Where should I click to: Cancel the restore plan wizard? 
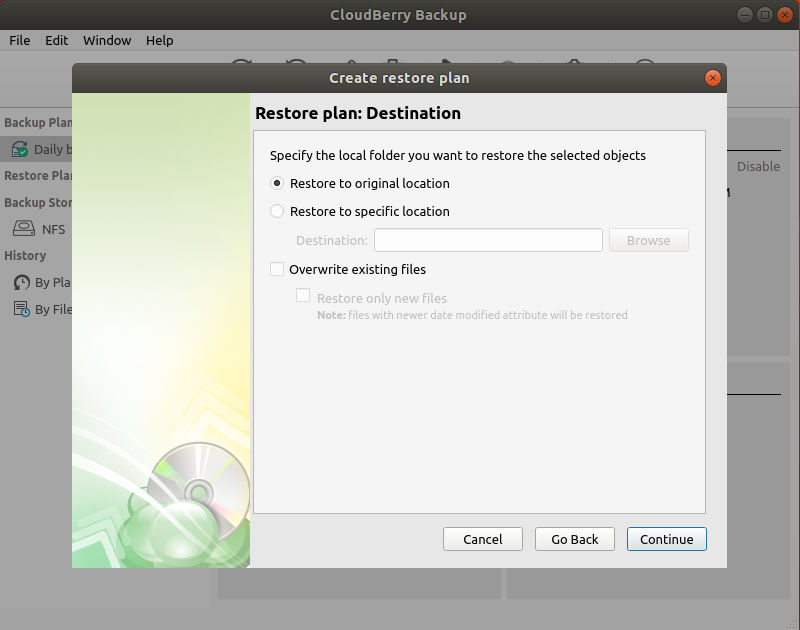click(x=483, y=539)
